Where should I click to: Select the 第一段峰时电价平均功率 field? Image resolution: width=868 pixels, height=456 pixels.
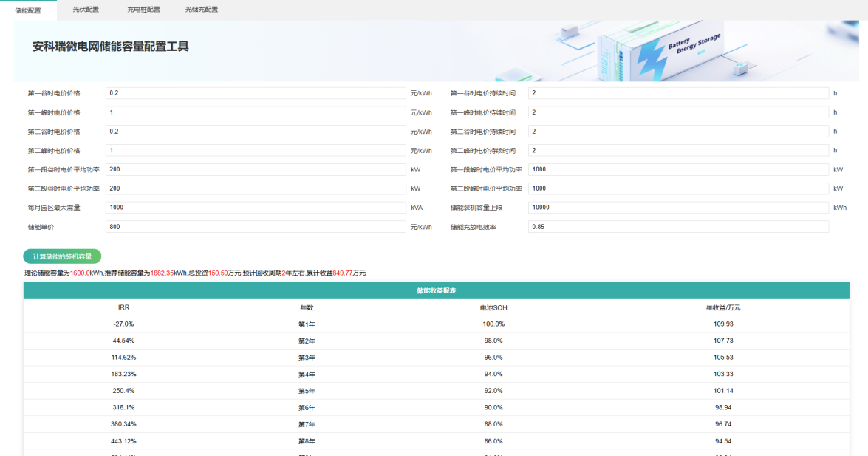point(678,169)
